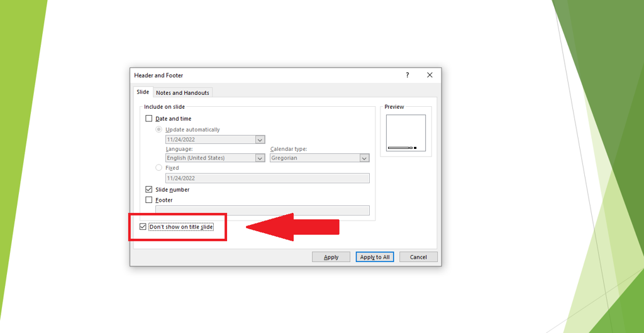Select the Update automatically radio button
644x333 pixels.
tap(159, 129)
